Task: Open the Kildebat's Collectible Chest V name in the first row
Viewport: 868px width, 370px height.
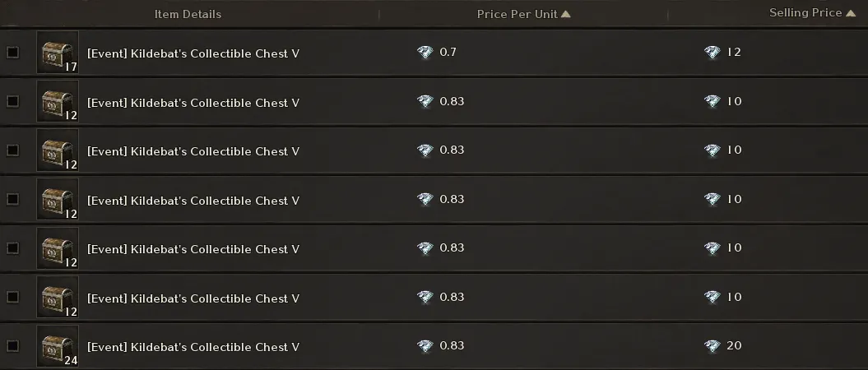Action: coord(193,53)
